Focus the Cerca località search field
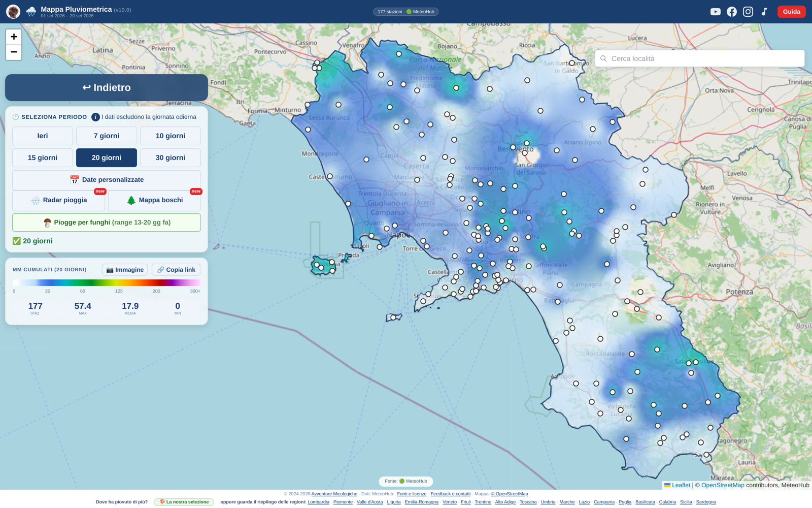Screen dimensions: 812x508 (x=700, y=58)
